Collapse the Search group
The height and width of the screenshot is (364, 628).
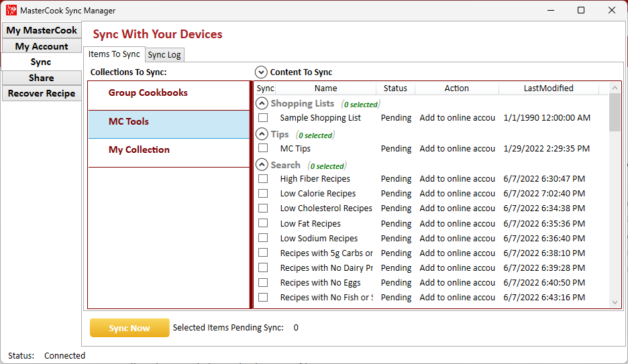pyautogui.click(x=262, y=165)
